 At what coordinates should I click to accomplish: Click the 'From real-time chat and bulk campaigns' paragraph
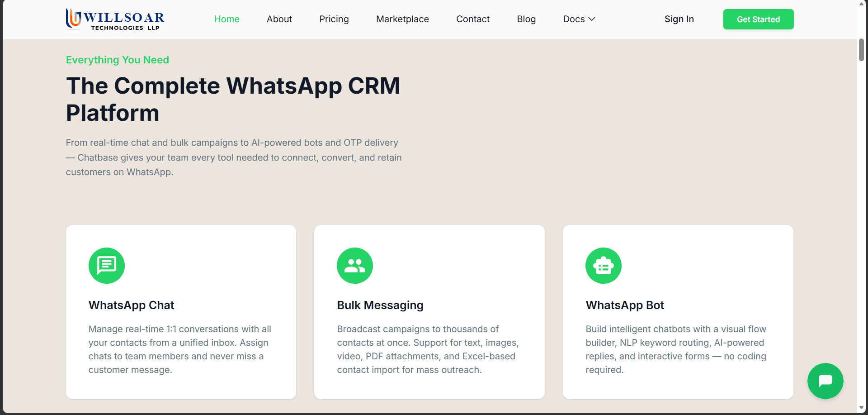pos(234,157)
